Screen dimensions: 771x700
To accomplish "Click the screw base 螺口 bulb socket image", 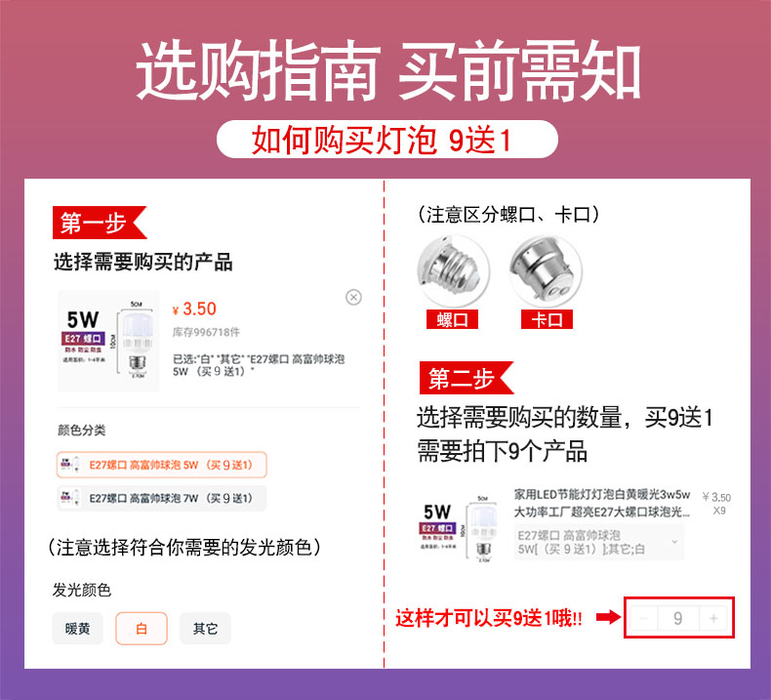I will click(453, 271).
